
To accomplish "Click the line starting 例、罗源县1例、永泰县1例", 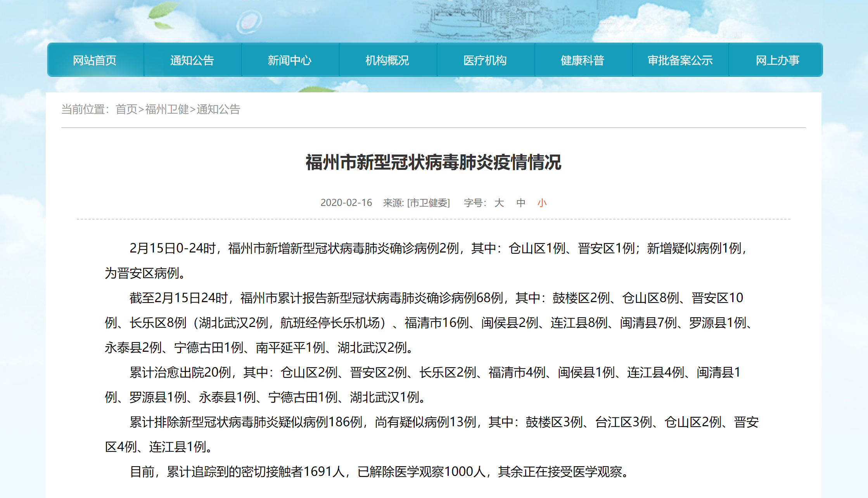I will click(x=266, y=397).
